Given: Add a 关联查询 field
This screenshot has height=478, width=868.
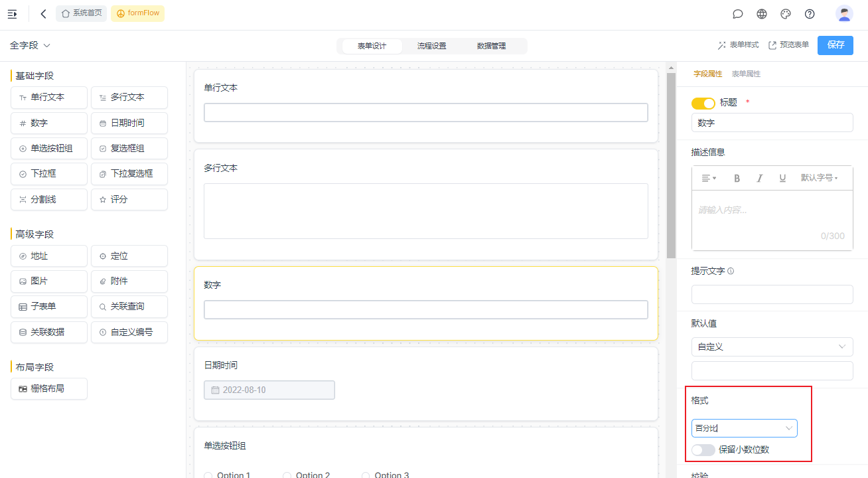Looking at the screenshot, I should 129,307.
